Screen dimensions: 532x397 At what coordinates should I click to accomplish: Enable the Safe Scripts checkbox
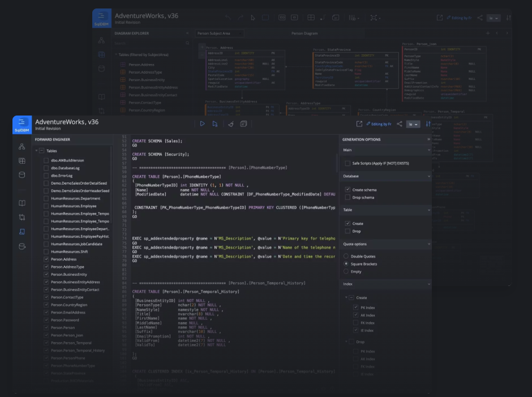(347, 163)
